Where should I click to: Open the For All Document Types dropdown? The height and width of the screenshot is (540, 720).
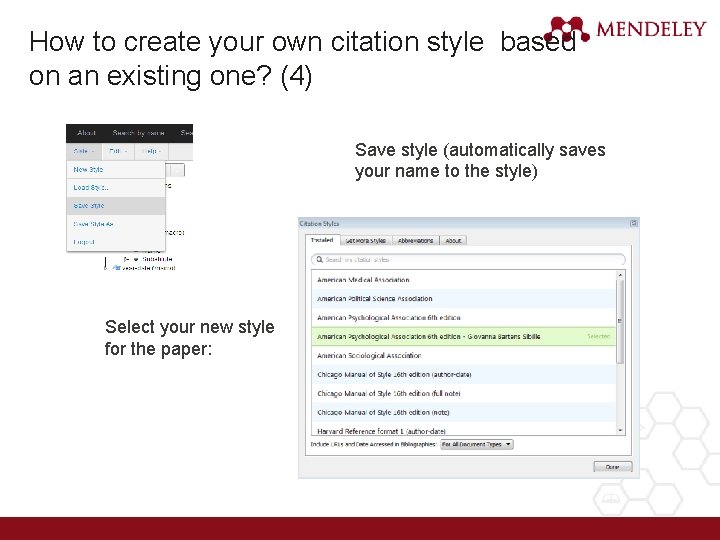click(477, 444)
